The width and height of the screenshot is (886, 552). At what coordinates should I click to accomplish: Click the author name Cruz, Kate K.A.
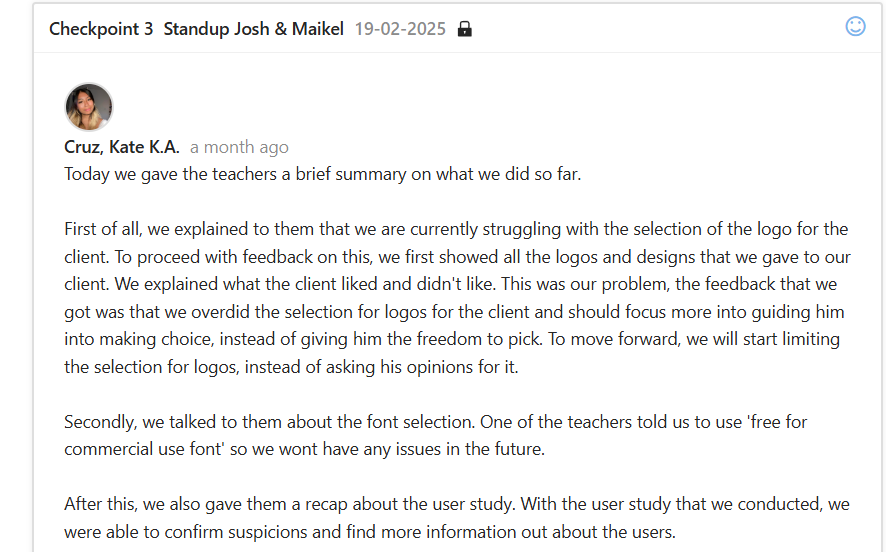point(122,147)
